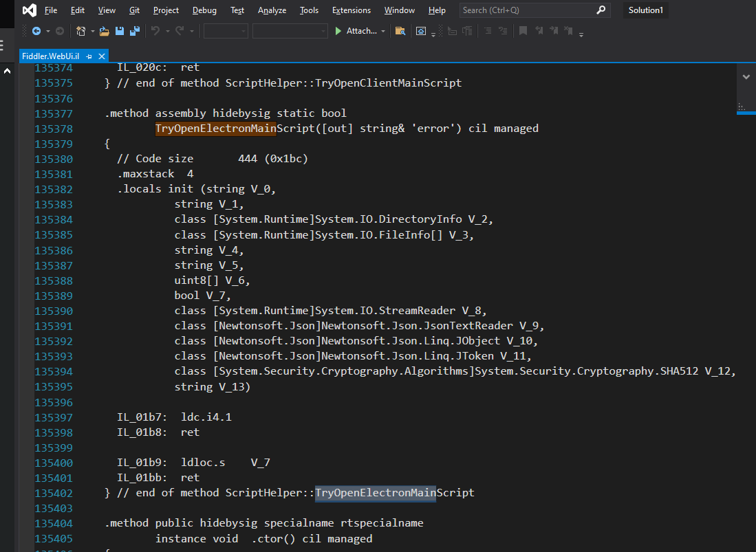The width and height of the screenshot is (756, 552).
Task: Click the Redo arrow icon
Action: pyautogui.click(x=180, y=32)
